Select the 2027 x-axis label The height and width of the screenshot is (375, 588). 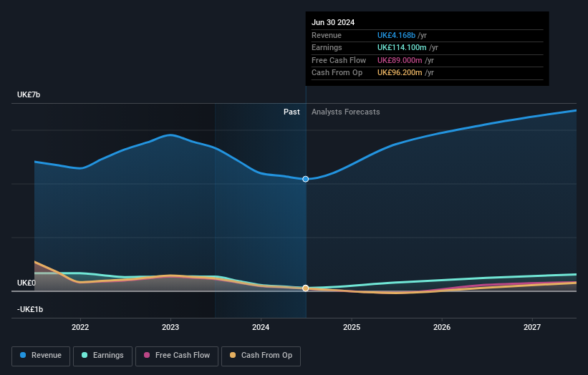(531, 328)
